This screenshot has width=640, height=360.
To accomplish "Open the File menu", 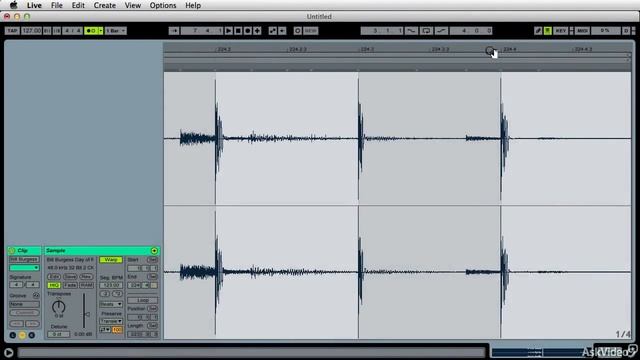I will click(56, 5).
